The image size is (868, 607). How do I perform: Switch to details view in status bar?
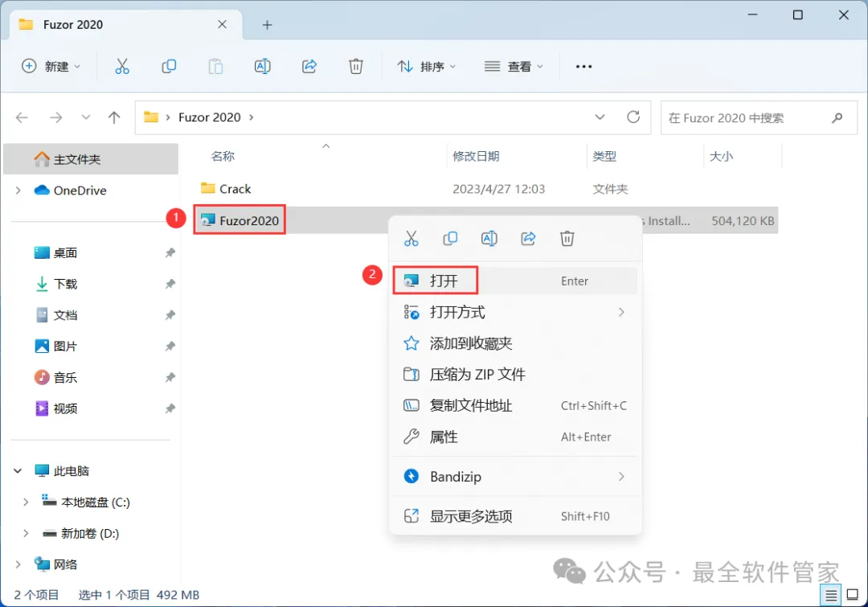pyautogui.click(x=831, y=596)
